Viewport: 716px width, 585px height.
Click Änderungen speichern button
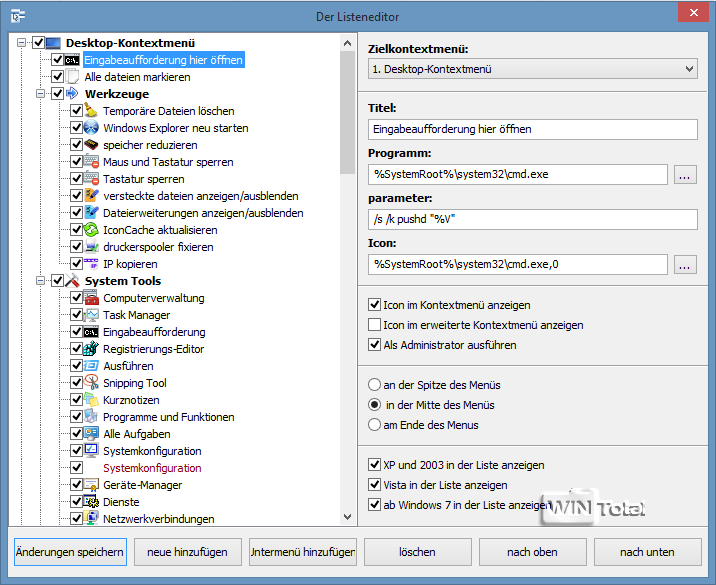click(x=70, y=552)
